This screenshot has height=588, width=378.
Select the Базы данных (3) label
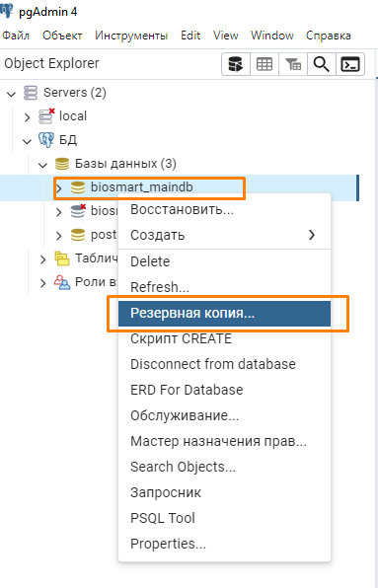(x=125, y=164)
